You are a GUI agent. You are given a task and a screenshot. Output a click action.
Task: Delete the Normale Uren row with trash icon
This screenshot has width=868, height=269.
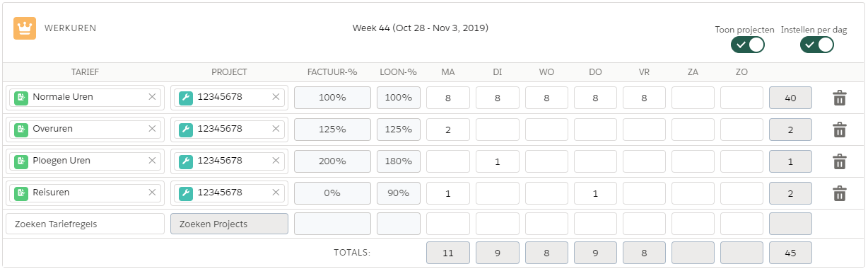click(839, 98)
